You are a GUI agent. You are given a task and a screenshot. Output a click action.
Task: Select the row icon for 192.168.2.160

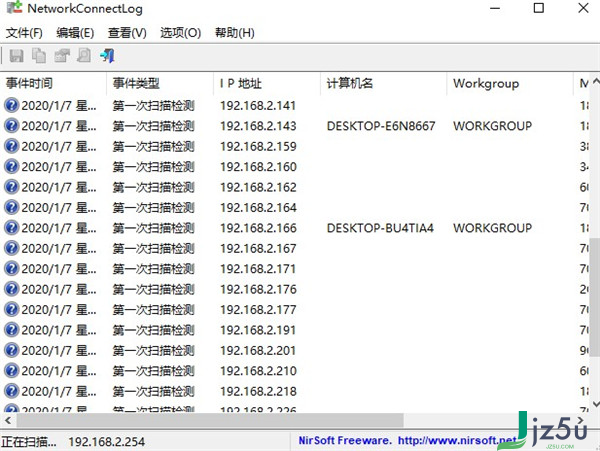coord(11,166)
